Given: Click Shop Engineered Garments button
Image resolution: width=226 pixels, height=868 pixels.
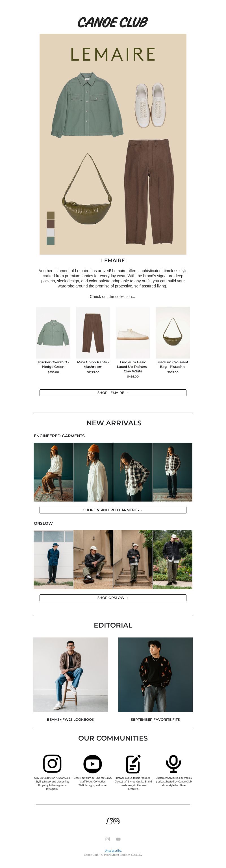Looking at the screenshot, I should [113, 510].
